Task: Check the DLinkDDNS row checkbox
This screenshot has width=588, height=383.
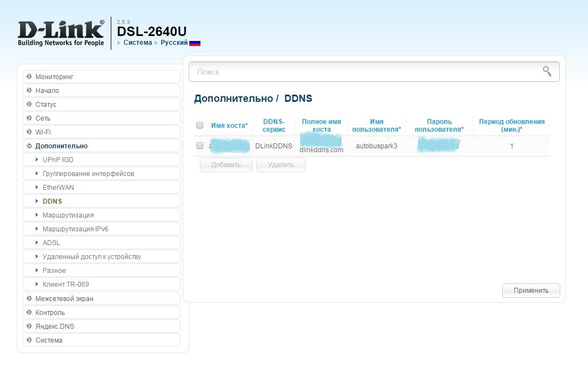Action: 200,146
